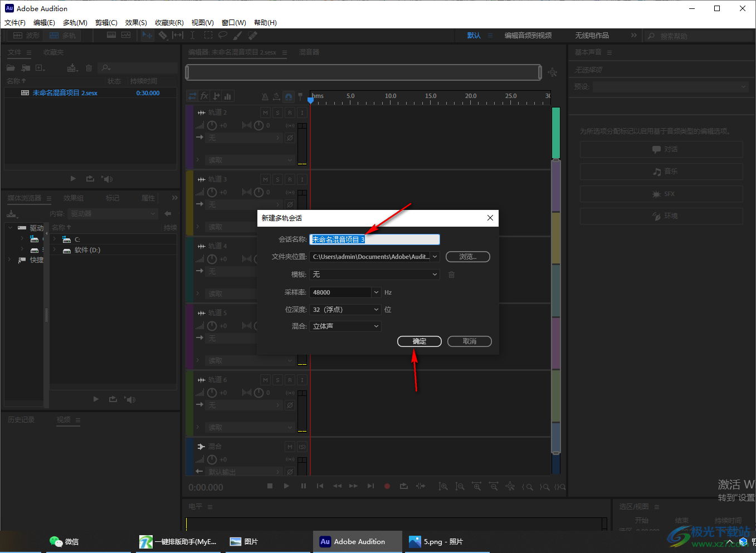Viewport: 756px width, 553px height.
Task: Click Open File icon in Files panel
Action: click(x=11, y=68)
